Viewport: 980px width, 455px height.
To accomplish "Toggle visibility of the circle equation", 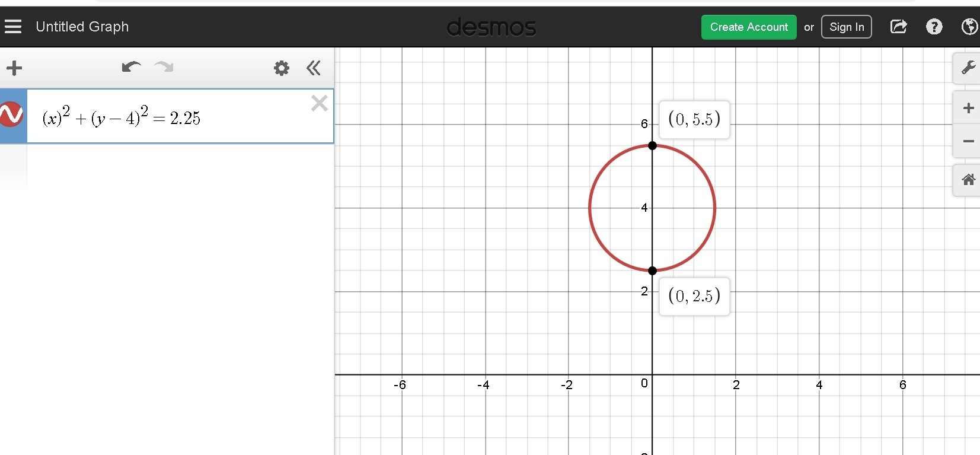I will [x=12, y=114].
